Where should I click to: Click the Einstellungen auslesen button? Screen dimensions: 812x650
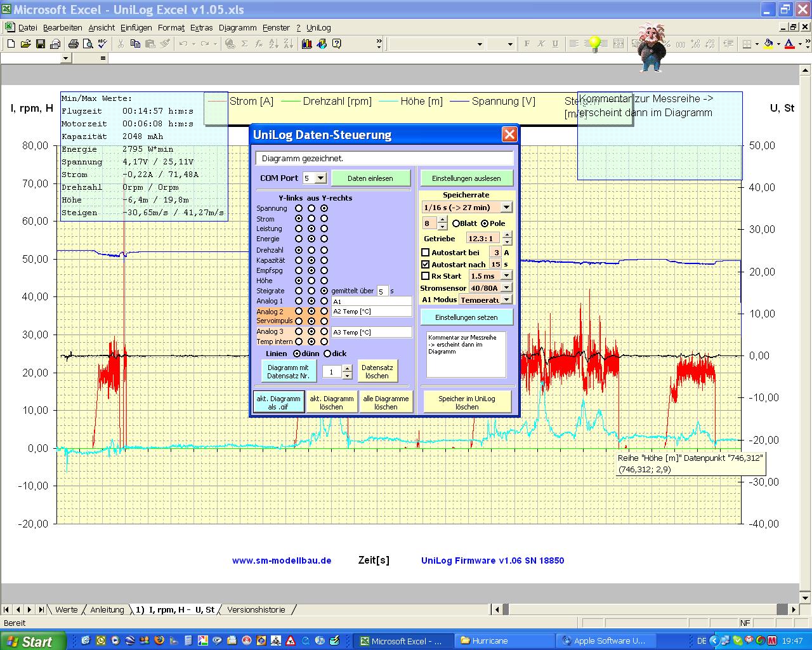[x=466, y=178]
